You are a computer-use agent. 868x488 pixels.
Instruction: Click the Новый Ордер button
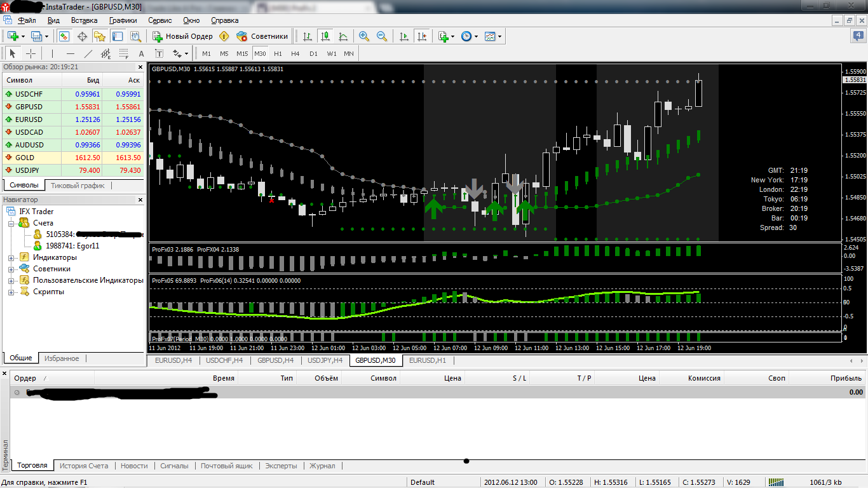pos(182,36)
